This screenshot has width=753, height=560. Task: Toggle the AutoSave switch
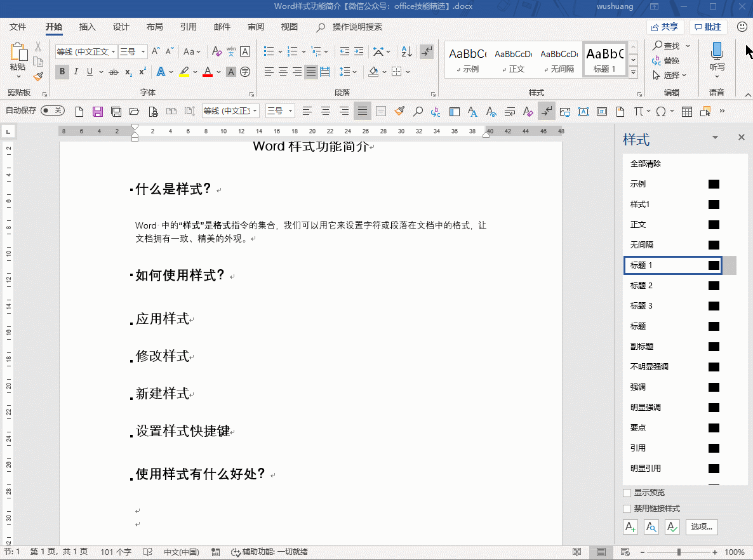tap(52, 111)
